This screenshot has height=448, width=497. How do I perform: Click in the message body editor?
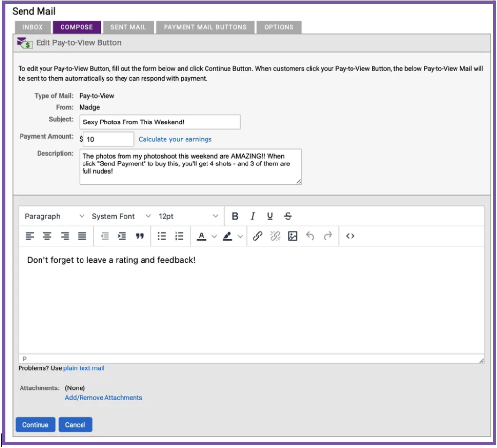tap(251, 300)
